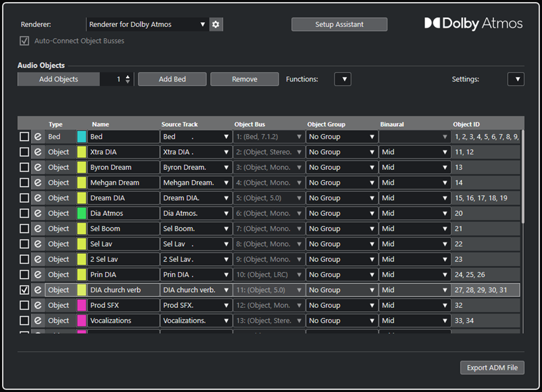Image resolution: width=542 pixels, height=392 pixels.
Task: Click the edit icon on Bed row
Action: [x=37, y=137]
